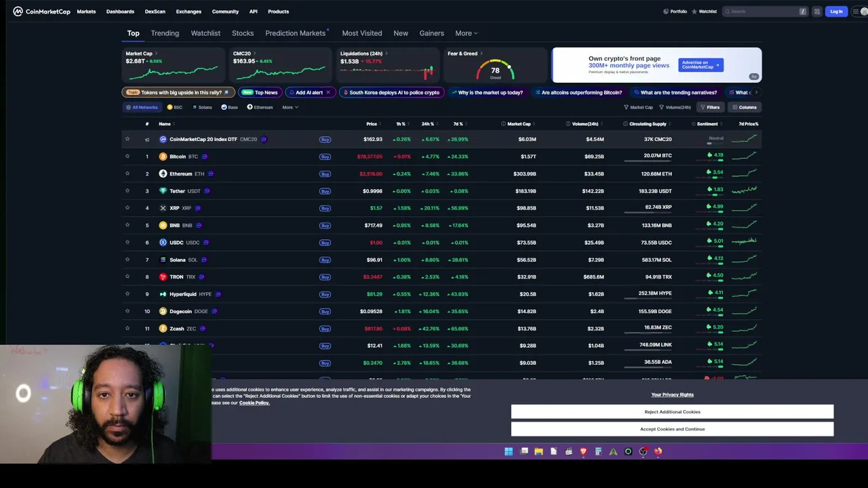Viewport: 868px width, 488px height.
Task: Expand the More networks dropdown
Action: (x=290, y=107)
